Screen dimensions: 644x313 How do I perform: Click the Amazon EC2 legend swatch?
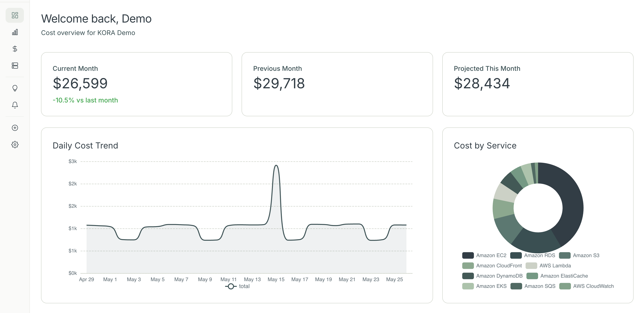click(468, 255)
